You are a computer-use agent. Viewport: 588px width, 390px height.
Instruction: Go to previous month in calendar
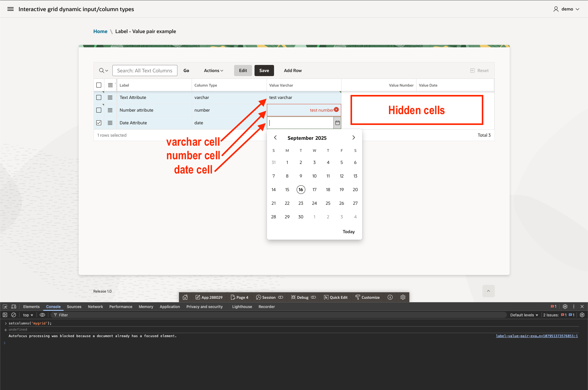coord(275,138)
